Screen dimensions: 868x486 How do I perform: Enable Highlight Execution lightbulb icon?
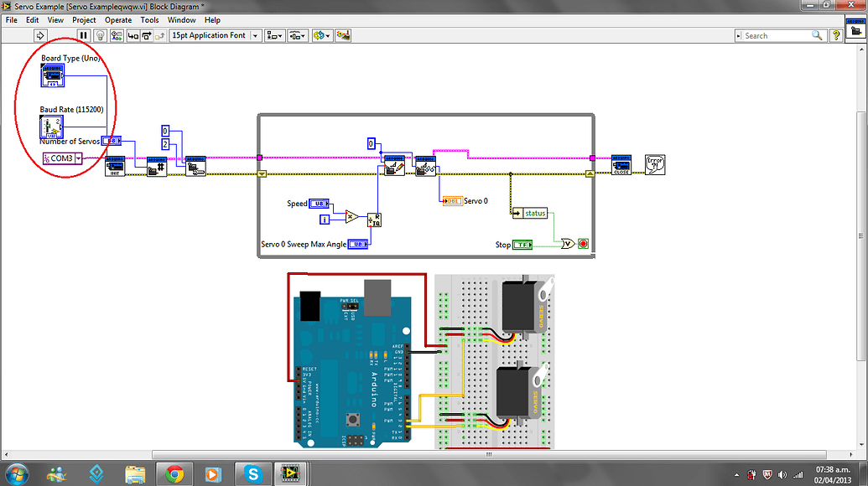click(x=101, y=35)
